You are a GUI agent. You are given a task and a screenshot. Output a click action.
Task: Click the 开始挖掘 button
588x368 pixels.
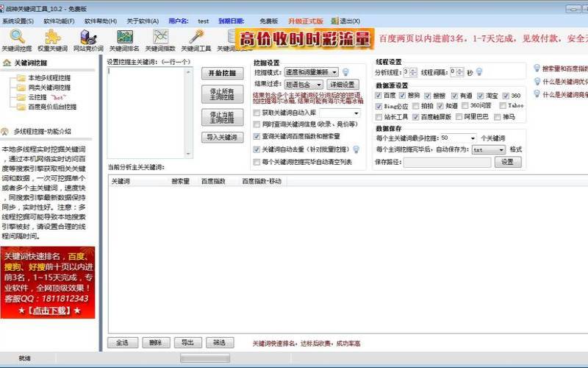tap(223, 73)
